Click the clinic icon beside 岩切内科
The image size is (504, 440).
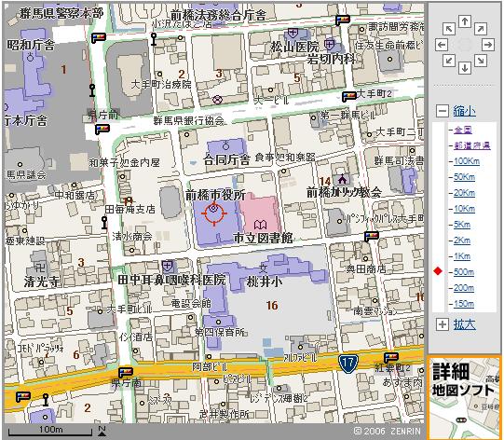tap(329, 44)
